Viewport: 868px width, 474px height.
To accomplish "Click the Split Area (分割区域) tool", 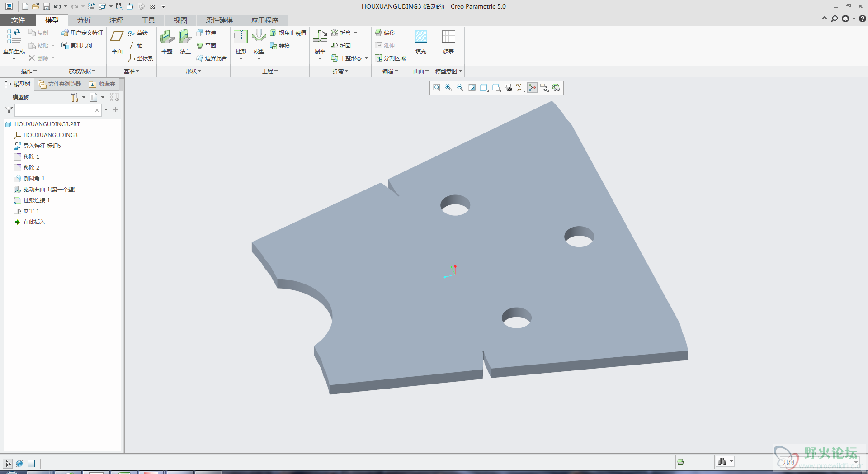I will [x=390, y=58].
